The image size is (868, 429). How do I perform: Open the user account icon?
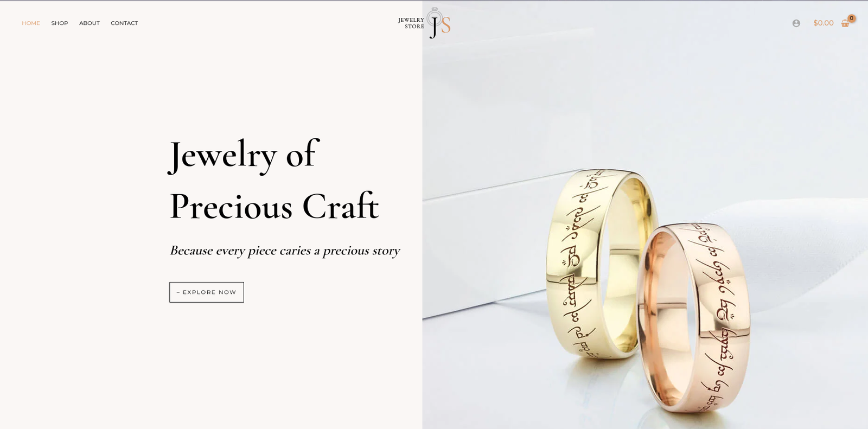796,23
